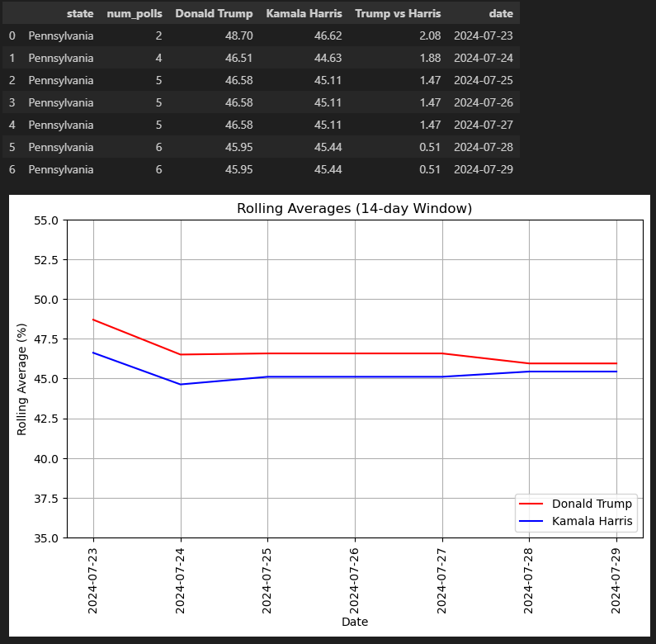Click date cell 2024-07-25 in table
656x644 pixels.
pyautogui.click(x=484, y=80)
